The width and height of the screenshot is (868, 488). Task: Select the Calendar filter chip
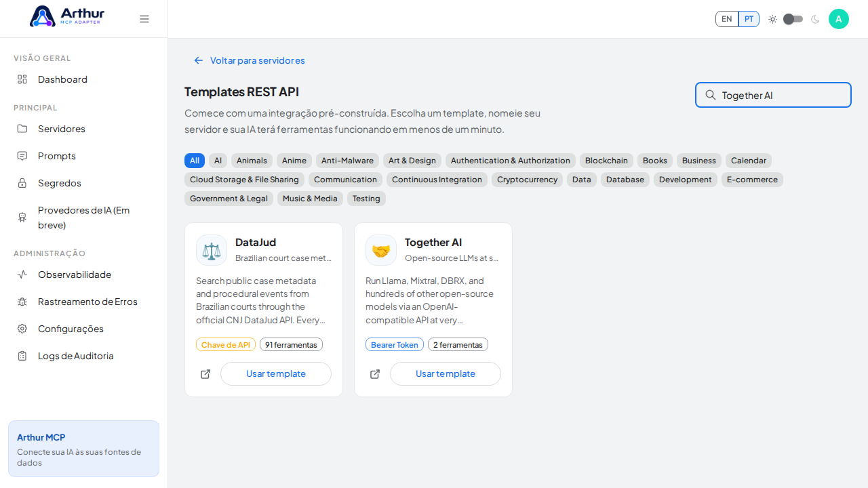[x=749, y=161]
